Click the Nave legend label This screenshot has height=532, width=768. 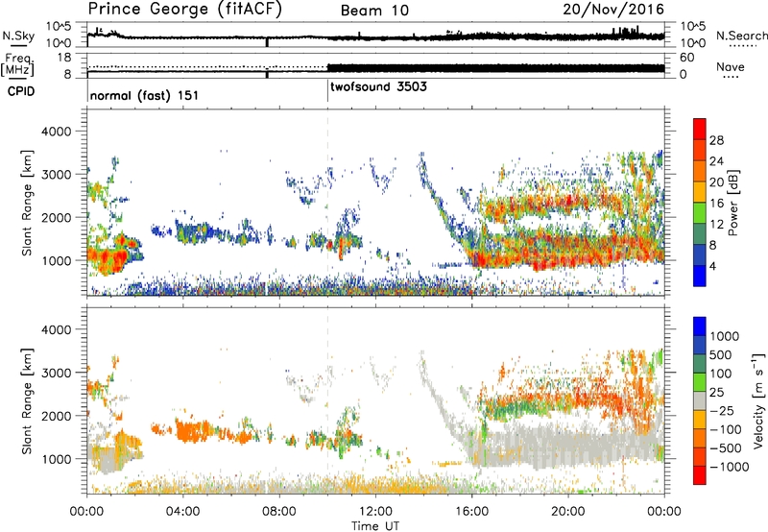731,67
